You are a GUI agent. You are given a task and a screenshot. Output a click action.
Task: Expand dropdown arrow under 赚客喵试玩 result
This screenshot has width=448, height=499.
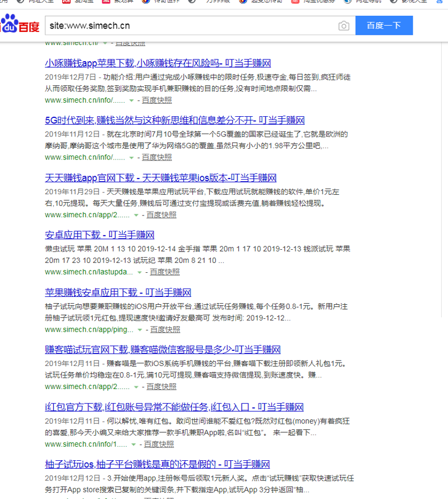coord(136,387)
